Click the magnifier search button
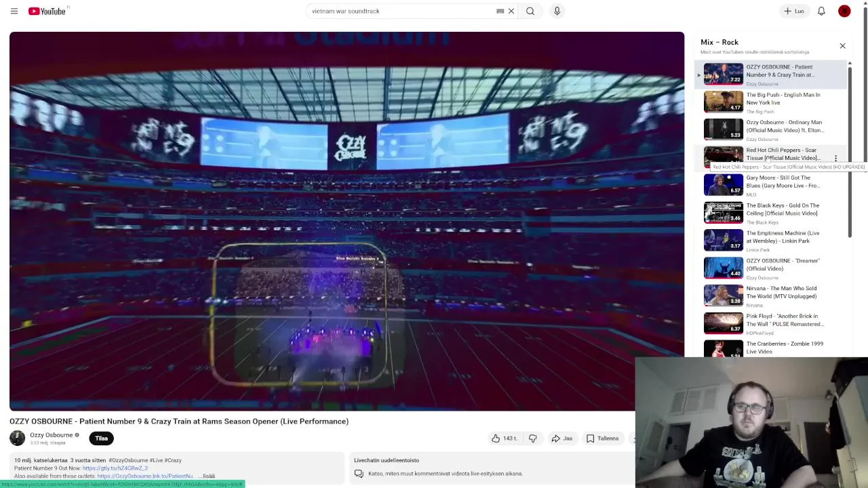Viewport: 868px width, 488px height. 530,11
